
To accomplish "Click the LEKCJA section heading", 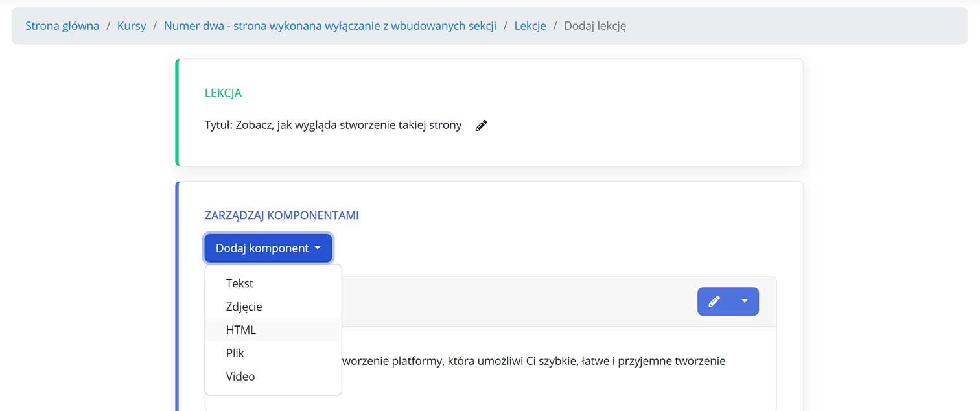I will 223,93.
